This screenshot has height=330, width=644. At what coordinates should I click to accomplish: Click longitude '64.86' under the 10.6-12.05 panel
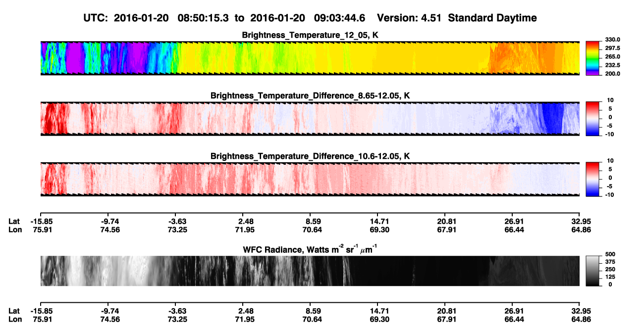581,230
